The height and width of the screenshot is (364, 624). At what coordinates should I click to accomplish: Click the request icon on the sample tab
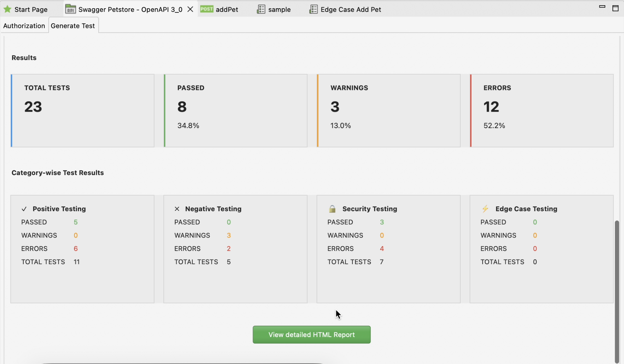pos(261,9)
